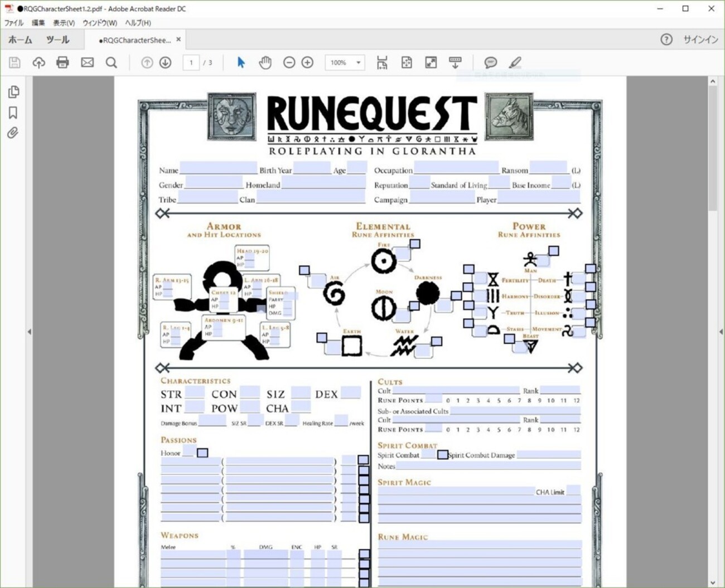Click the page number input box
This screenshot has width=725, height=588.
[191, 62]
